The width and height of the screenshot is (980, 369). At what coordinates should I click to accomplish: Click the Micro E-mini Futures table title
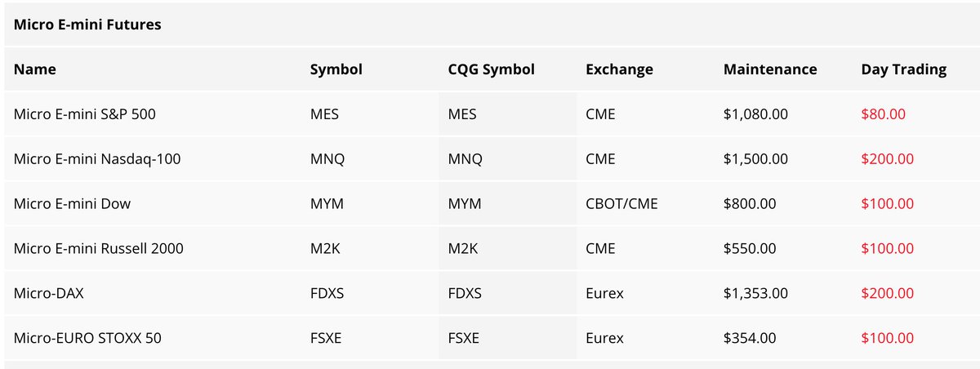coord(87,24)
